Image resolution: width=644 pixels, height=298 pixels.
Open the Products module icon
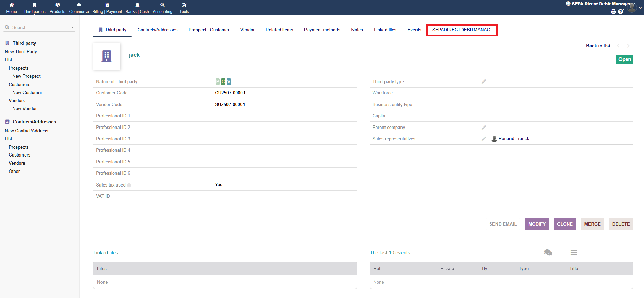(57, 5)
